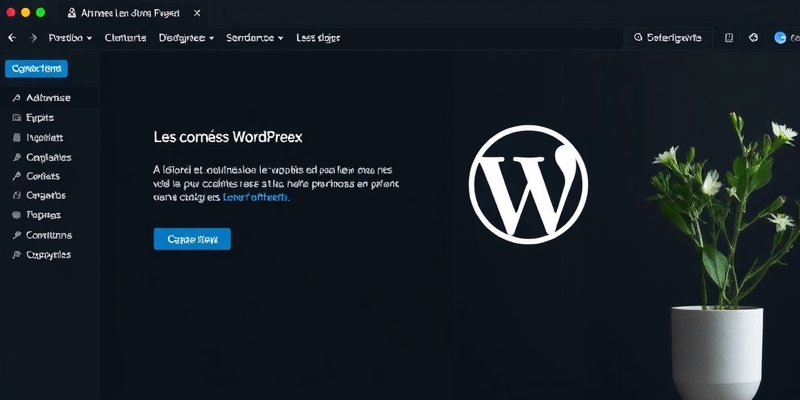Viewport: 800px width, 400px height.
Task: Select Cagjlaites in the sidebar
Action: click(49, 157)
